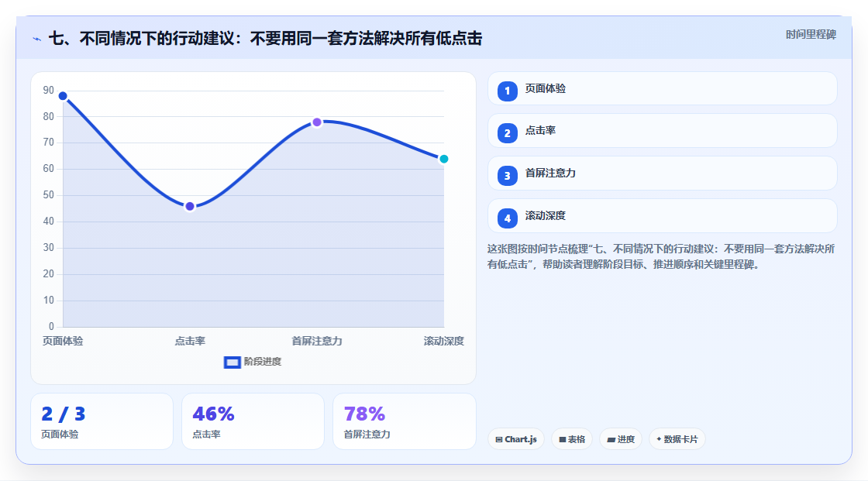Image resolution: width=868 pixels, height=481 pixels.
Task: Open the 点击率 milestone row
Action: [662, 131]
